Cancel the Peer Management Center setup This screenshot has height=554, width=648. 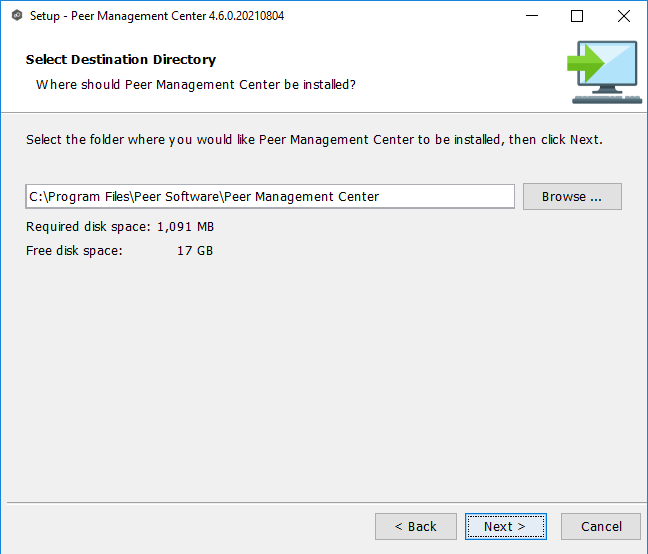click(602, 527)
